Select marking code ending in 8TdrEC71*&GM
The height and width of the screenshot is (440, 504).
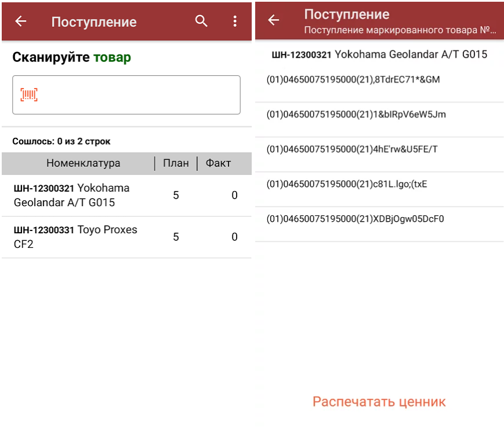click(x=353, y=80)
